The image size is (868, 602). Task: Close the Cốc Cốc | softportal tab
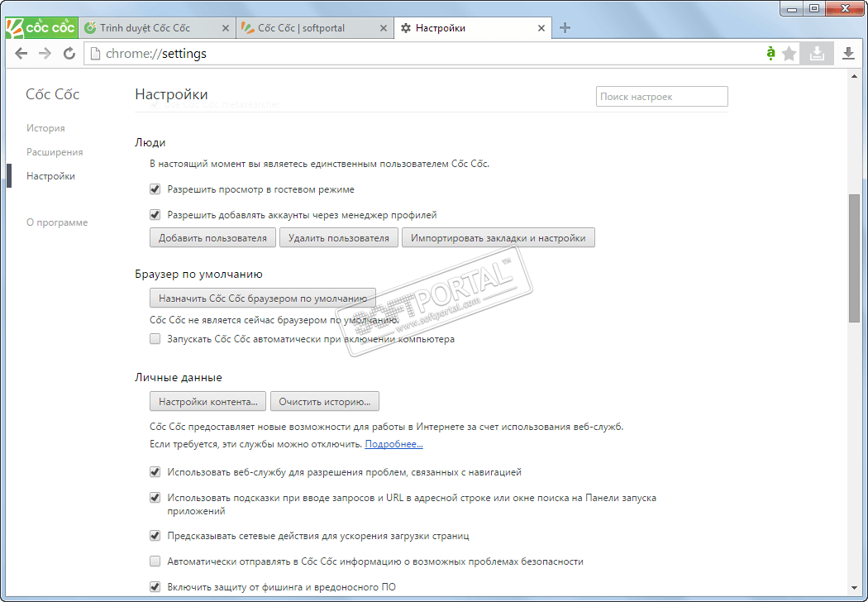coord(383,28)
